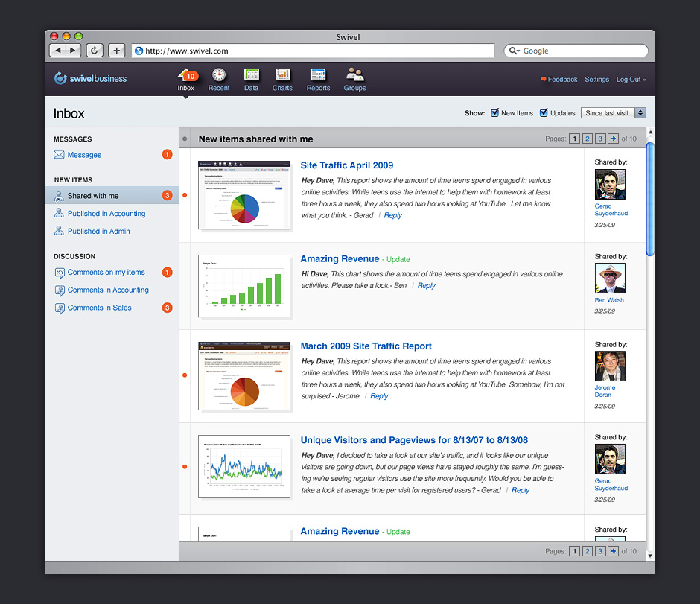Click next page arrow in bottom pagination
700x604 pixels.
pos(613,551)
